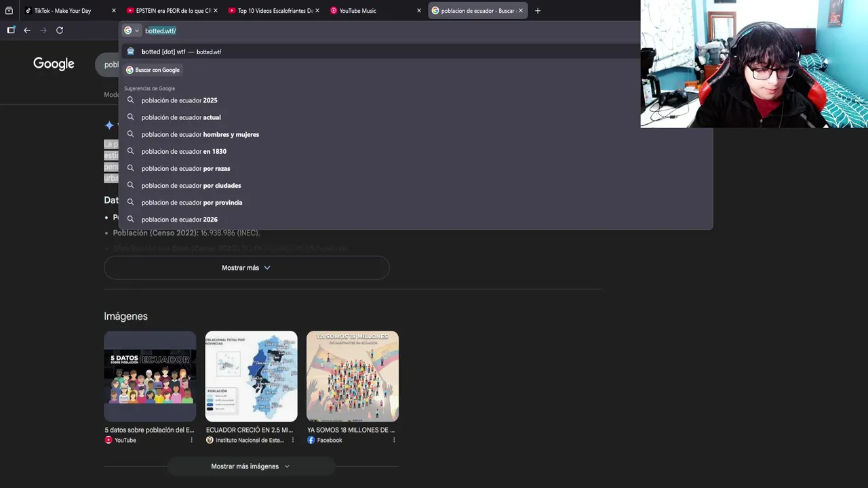Viewport: 868px width, 488px height.
Task: Click the botted.wtf site favicon in suggestions
Action: 131,52
